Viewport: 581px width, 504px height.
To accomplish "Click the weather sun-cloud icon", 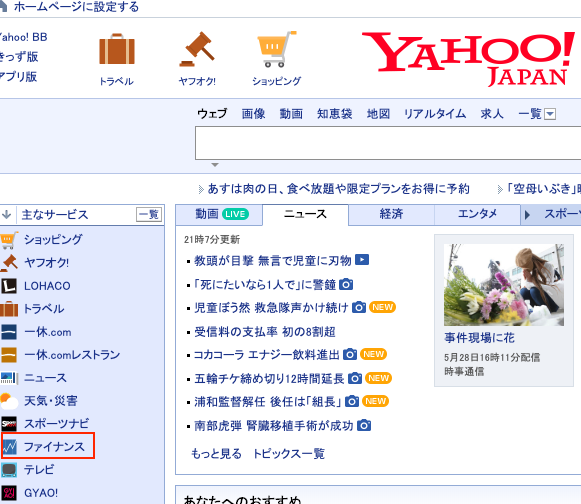I will 9,401.
